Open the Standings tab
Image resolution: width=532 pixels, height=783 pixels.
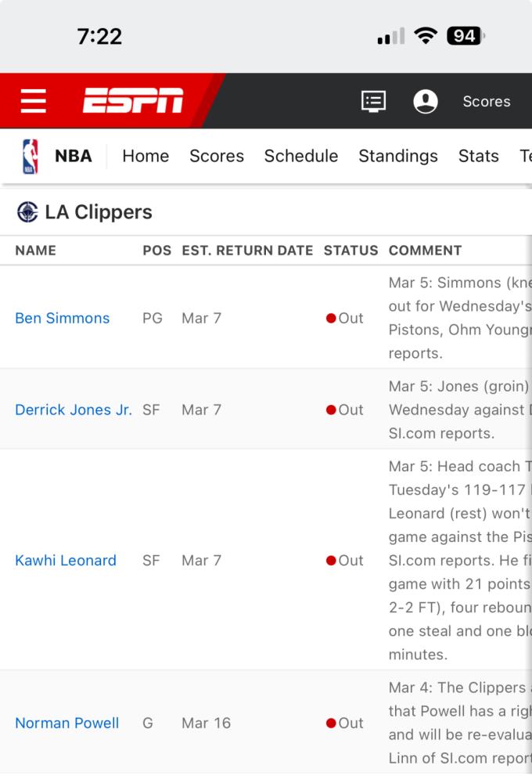tap(398, 157)
